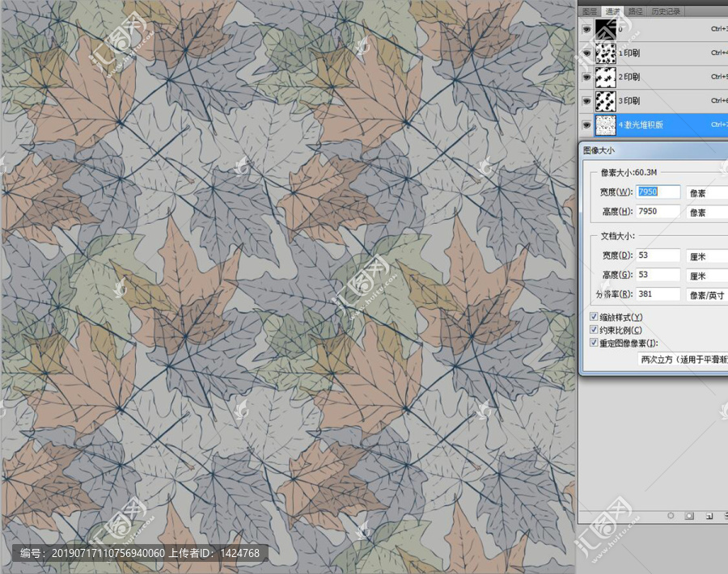Open 两次立方 resampling method dropdown
This screenshot has width=728, height=574.
(683, 359)
